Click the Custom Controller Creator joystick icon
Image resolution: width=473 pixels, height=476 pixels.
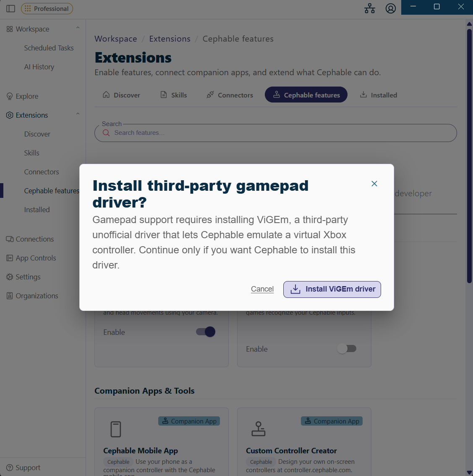259,429
